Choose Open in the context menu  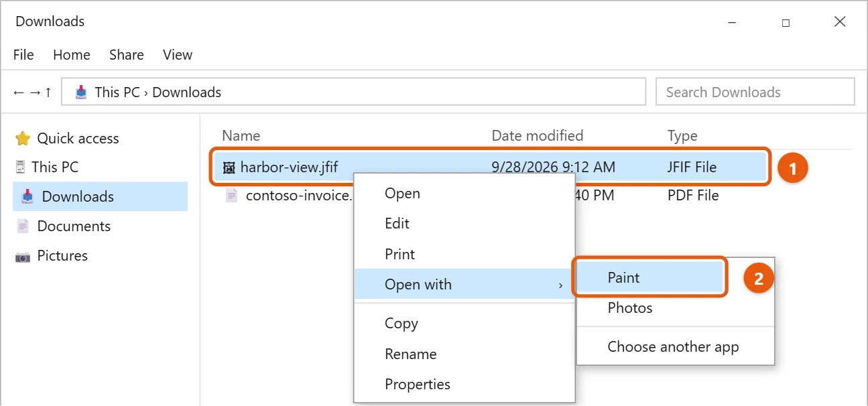tap(464, 194)
